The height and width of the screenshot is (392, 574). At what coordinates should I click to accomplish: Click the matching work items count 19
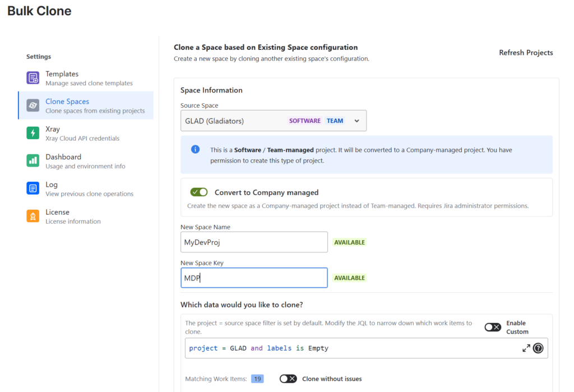[x=257, y=379]
